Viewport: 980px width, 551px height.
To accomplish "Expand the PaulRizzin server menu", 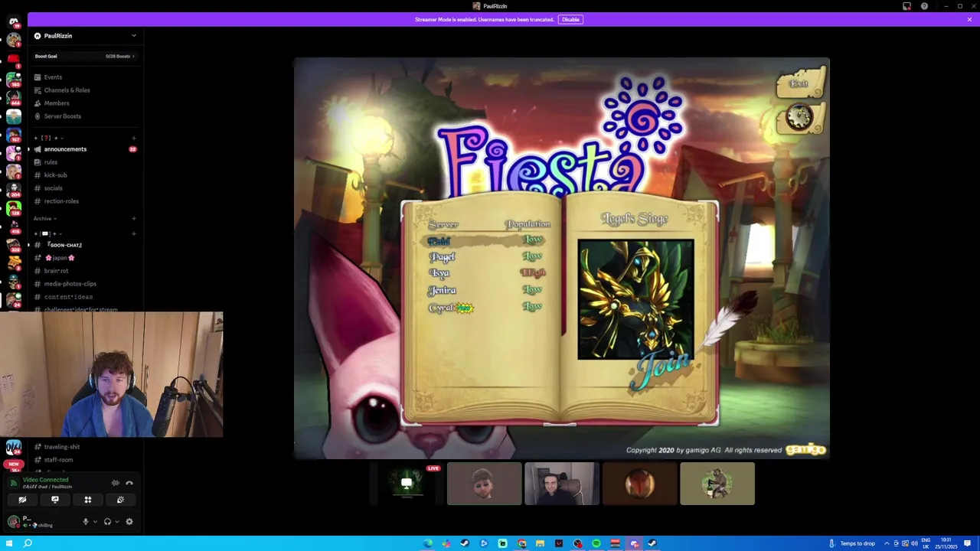I will click(133, 36).
